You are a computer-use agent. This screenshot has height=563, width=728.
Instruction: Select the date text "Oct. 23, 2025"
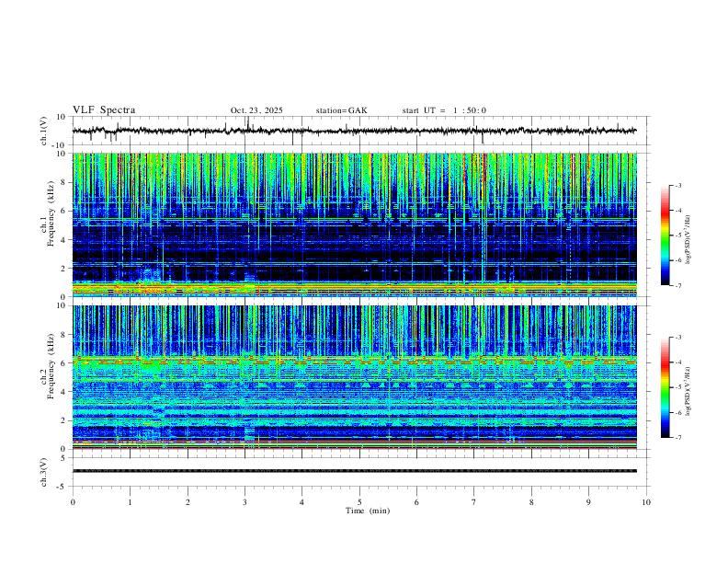(256, 110)
